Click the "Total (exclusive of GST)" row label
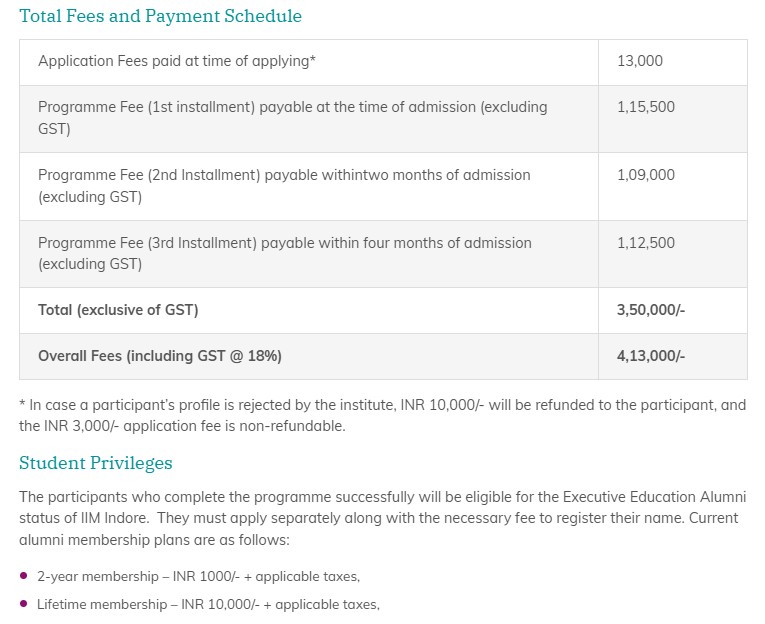The width and height of the screenshot is (765, 624). (x=118, y=310)
